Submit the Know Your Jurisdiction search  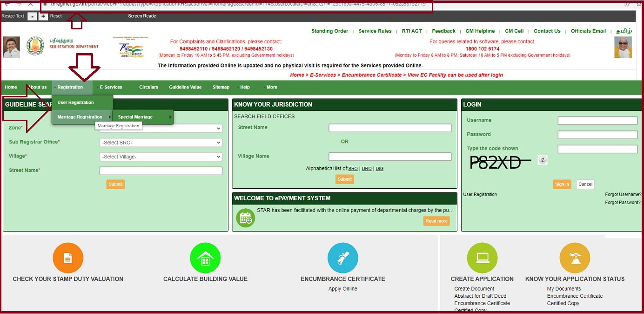pos(344,179)
